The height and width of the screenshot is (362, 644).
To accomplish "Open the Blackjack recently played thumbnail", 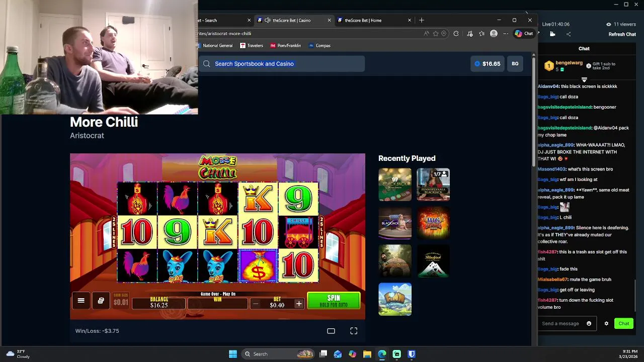I will pos(395,185).
